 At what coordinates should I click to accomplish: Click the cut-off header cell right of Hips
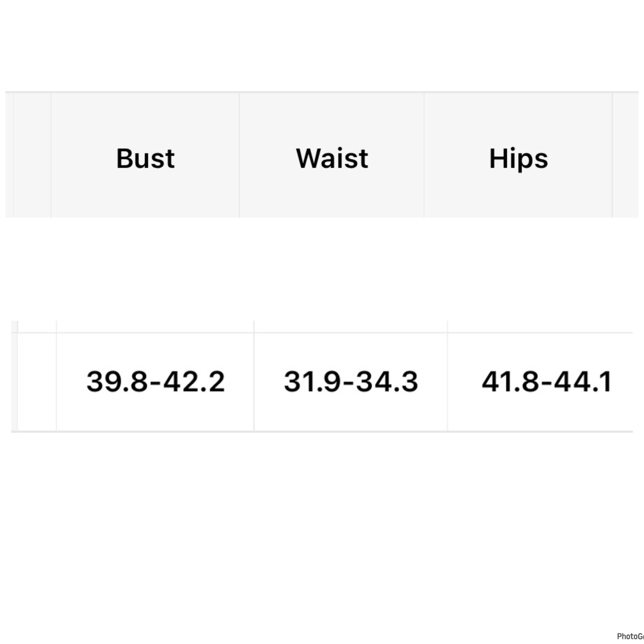coord(625,155)
